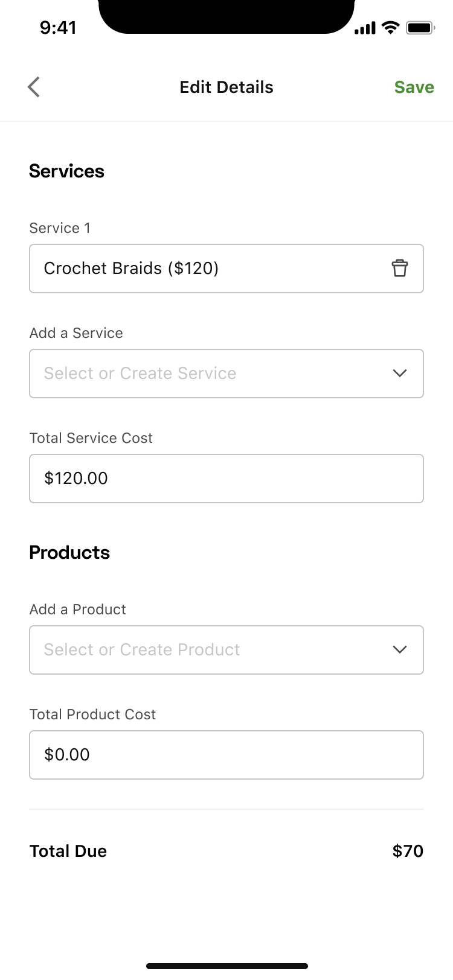Click the 'Select or Create Service' placeholder text
453x980 pixels.
point(140,373)
